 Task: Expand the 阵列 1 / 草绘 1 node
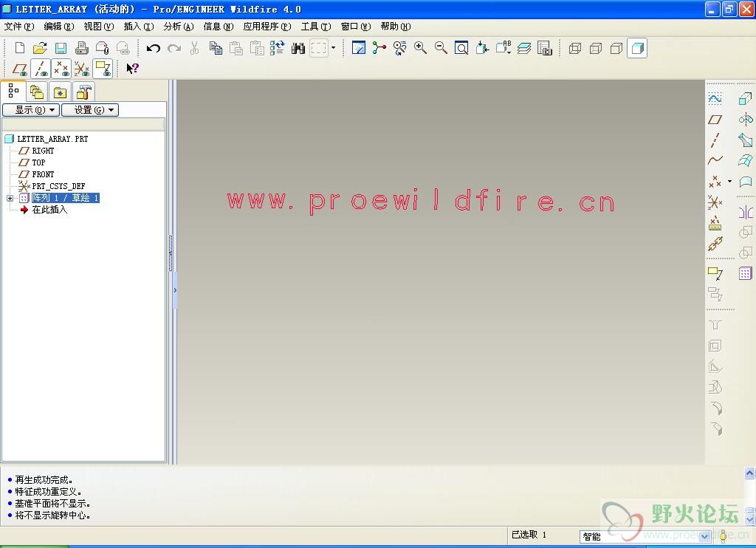pos(10,198)
